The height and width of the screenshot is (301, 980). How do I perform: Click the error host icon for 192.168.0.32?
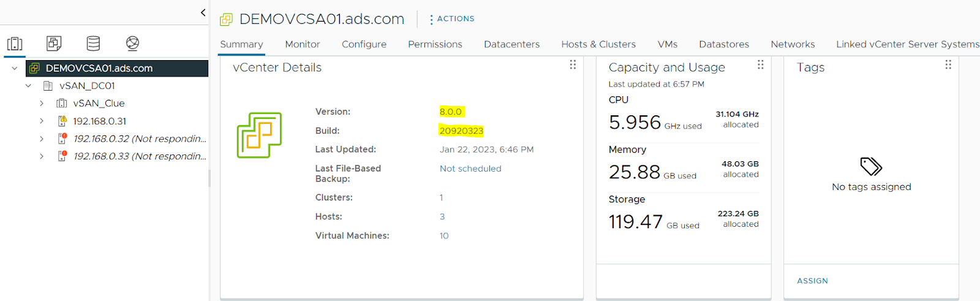(x=62, y=139)
